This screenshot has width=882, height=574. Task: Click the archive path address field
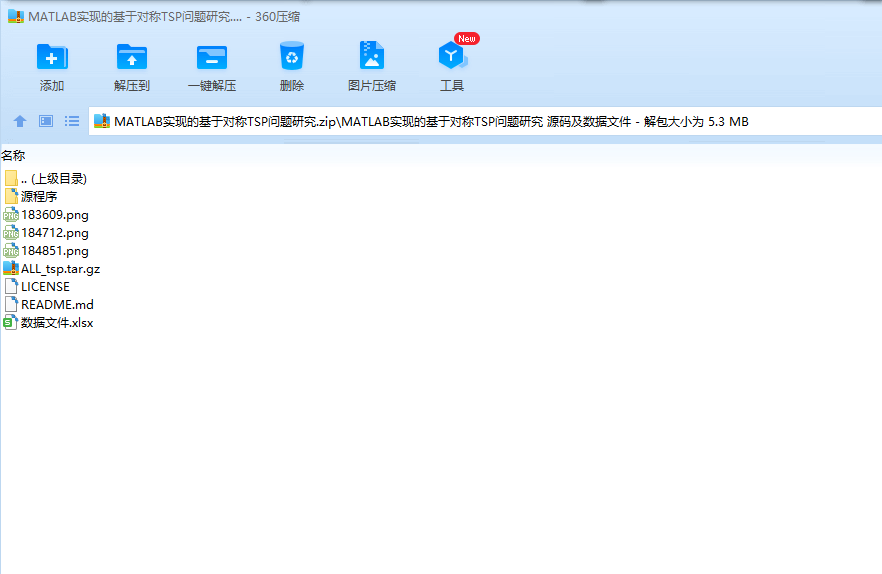[x=485, y=121]
